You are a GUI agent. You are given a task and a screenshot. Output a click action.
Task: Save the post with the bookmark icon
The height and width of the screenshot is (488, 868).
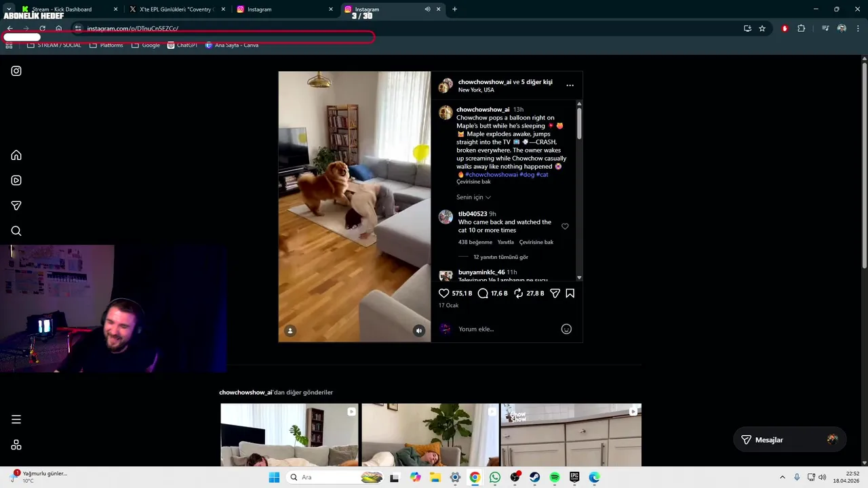(570, 293)
